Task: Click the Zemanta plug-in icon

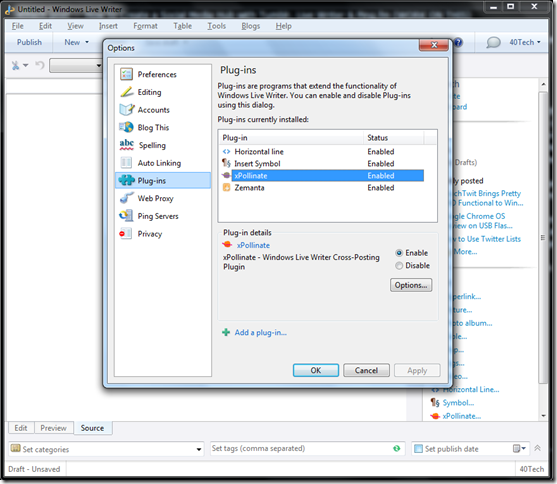Action: (226, 187)
